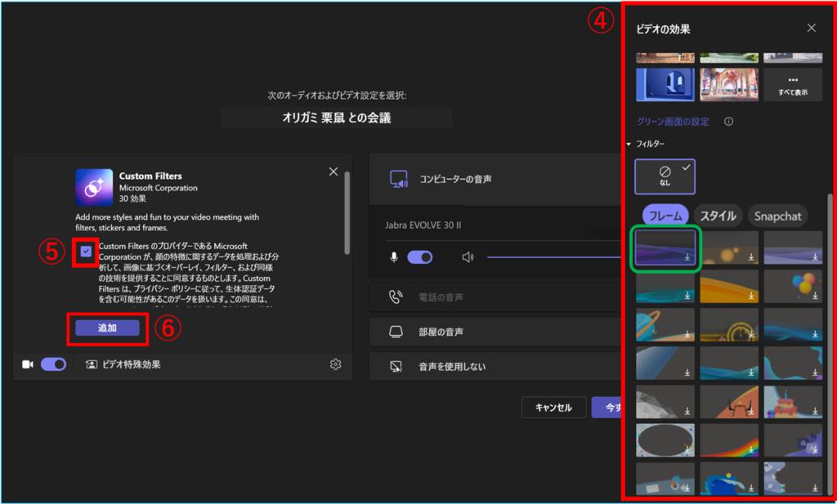Image resolution: width=837 pixels, height=504 pixels.
Task: Collapse the フィルター section
Action: pos(629,144)
